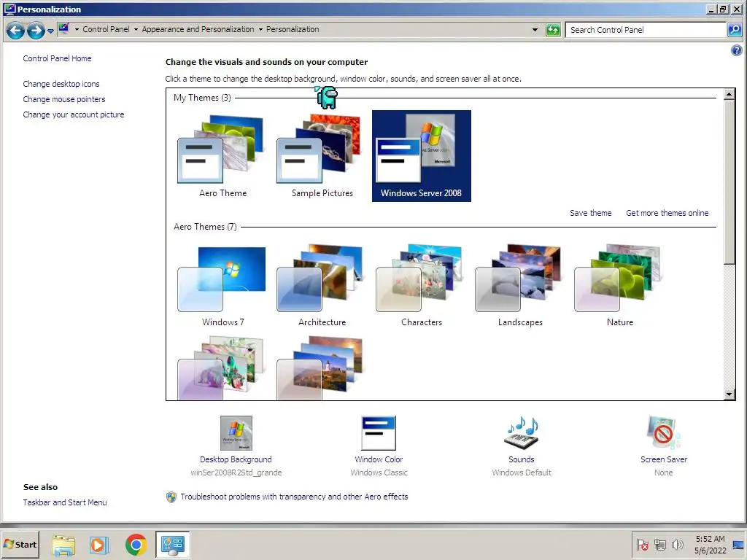Open Window Color icon
The image size is (747, 560).
(379, 433)
